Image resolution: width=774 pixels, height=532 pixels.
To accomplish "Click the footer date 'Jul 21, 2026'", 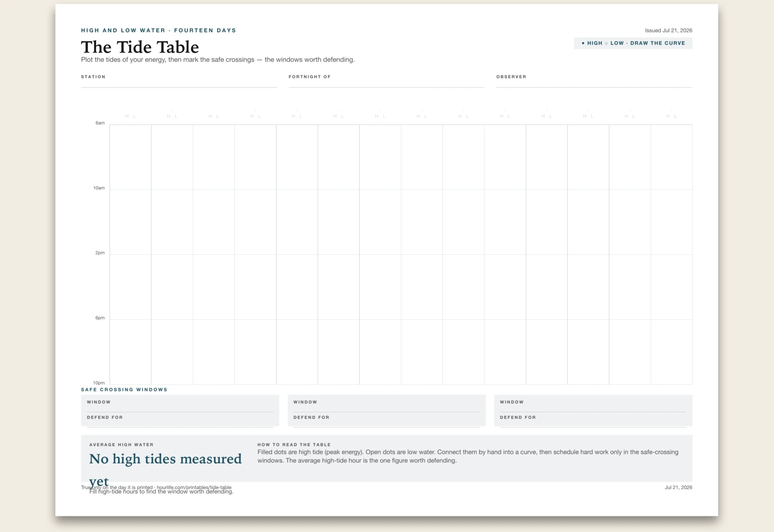I will [678, 488].
